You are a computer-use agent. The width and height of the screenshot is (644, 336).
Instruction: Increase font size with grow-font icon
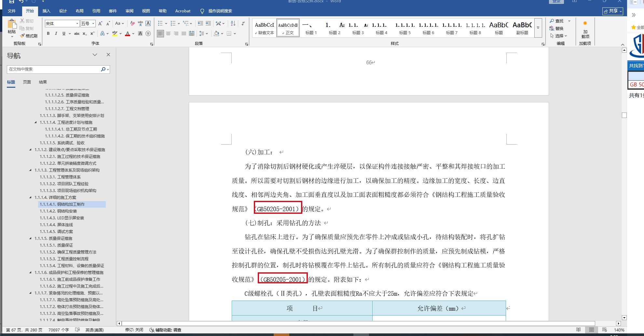[100, 23]
